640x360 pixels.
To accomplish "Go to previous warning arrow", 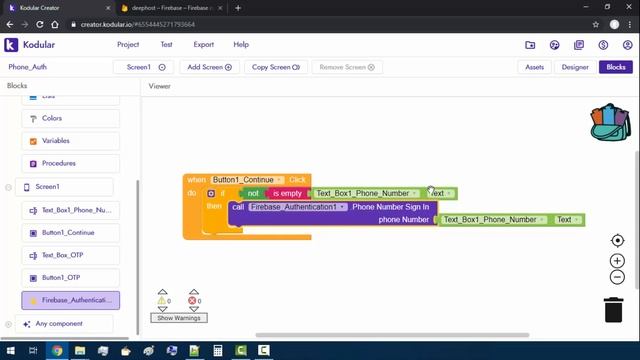I will click(162, 292).
